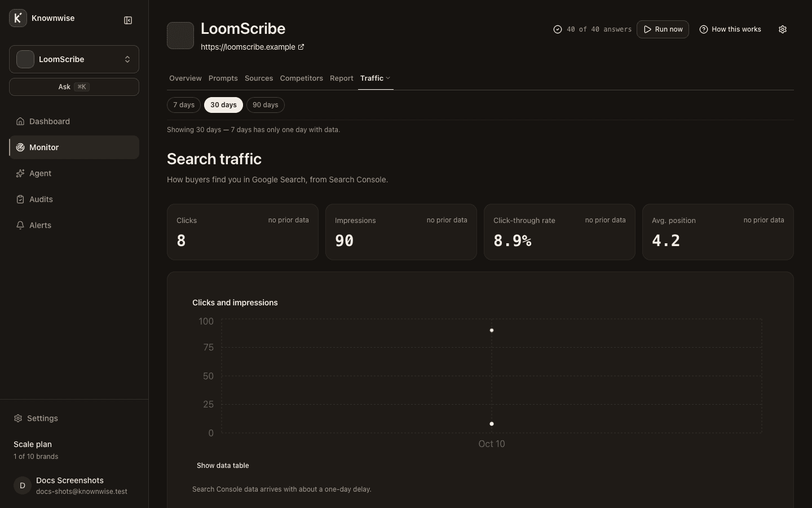Select the 90 days range
Viewport: 812px width, 508px height.
[266, 105]
